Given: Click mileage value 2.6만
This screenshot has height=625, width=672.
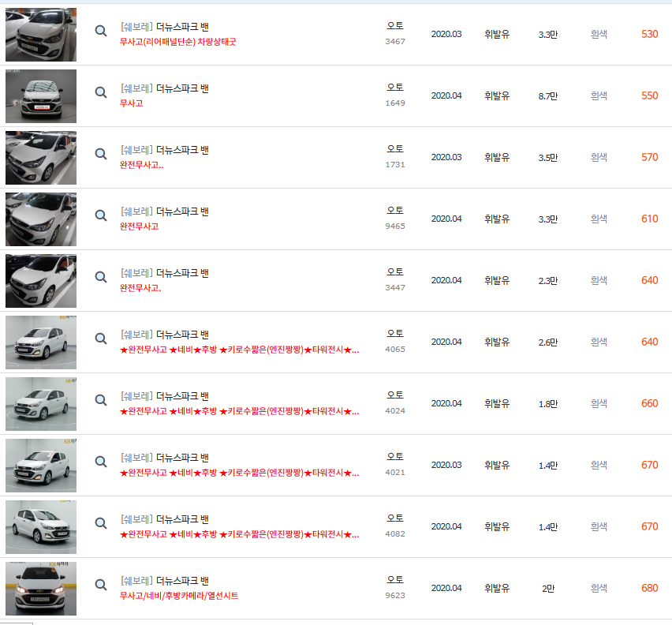Looking at the screenshot, I should pos(548,342).
